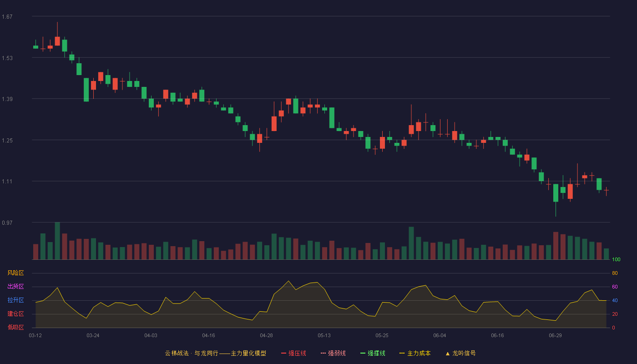This screenshot has height=364, width=637.
Task: Click the 04-03 date label
Action: coord(151,335)
